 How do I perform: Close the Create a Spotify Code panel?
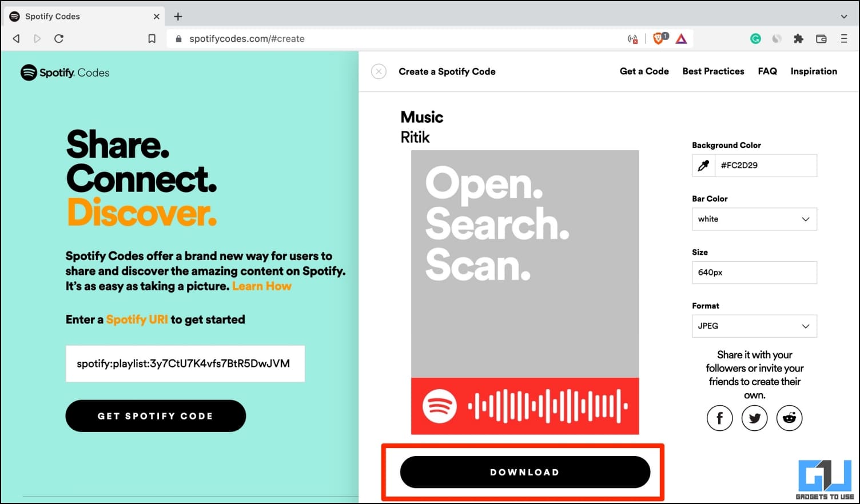379,71
